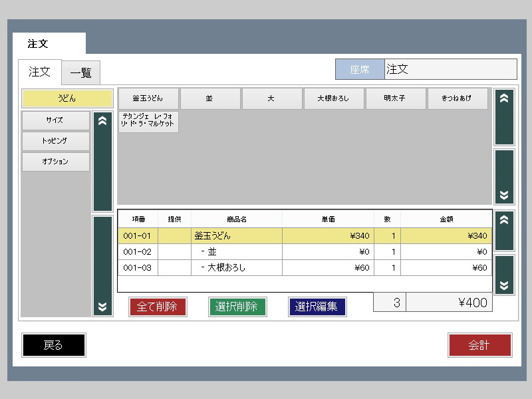Open the サイズ category

[55, 120]
